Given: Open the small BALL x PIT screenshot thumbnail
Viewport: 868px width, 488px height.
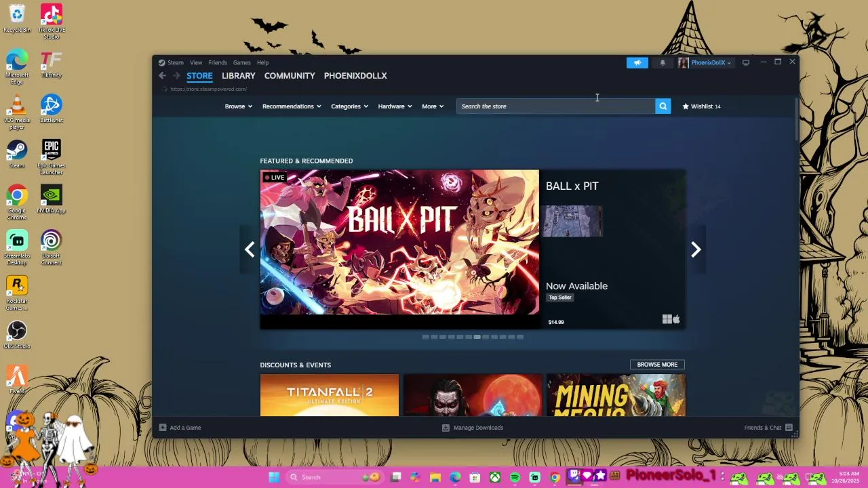Looking at the screenshot, I should click(574, 222).
